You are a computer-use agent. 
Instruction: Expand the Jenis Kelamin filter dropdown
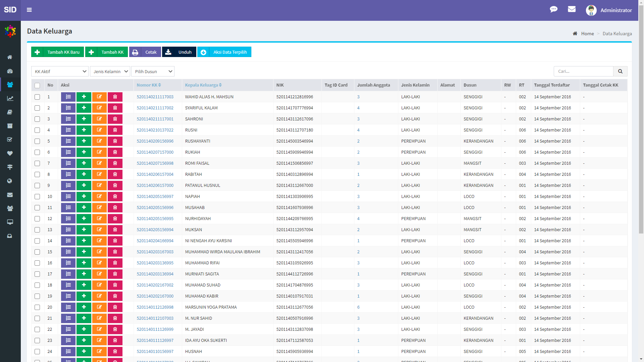(x=110, y=71)
